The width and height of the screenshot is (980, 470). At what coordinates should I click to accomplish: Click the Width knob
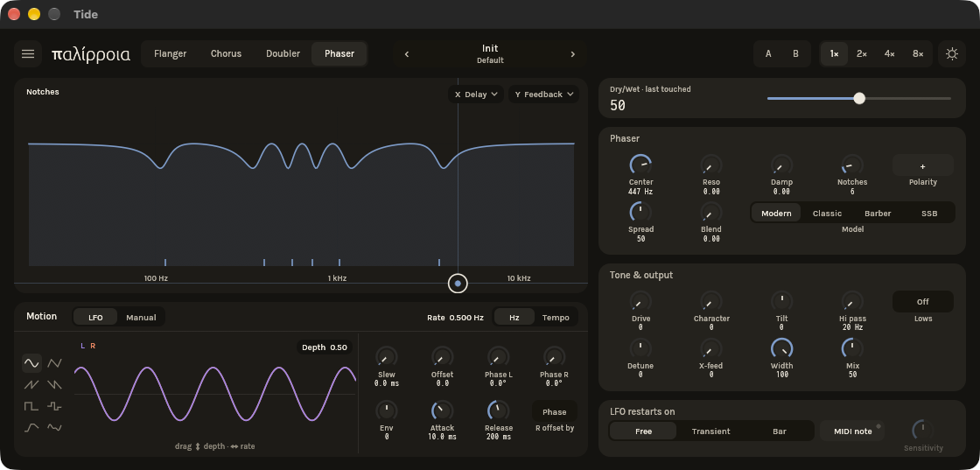pos(782,348)
